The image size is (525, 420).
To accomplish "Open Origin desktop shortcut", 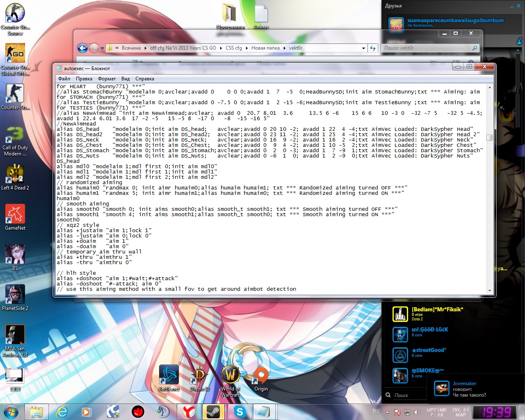I will 261,378.
